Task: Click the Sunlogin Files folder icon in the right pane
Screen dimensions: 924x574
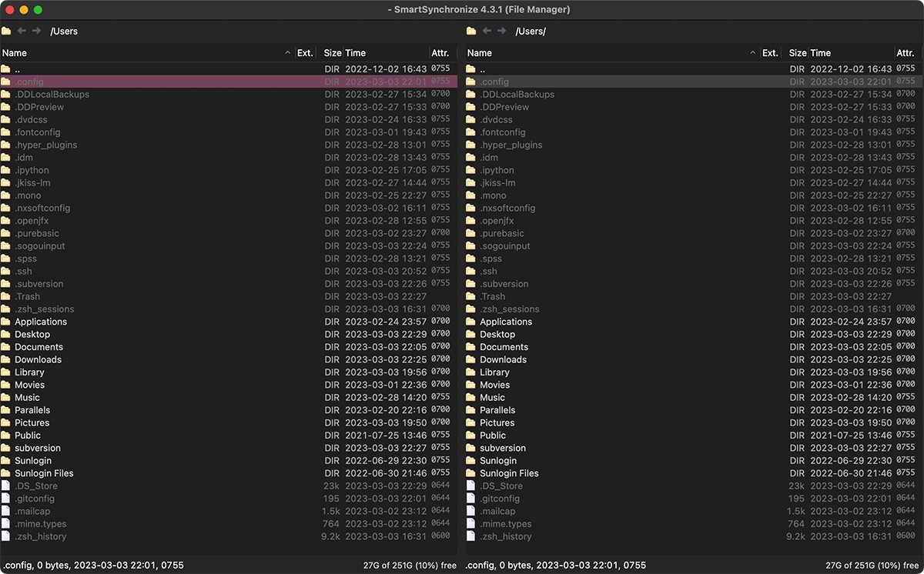Action: (471, 473)
